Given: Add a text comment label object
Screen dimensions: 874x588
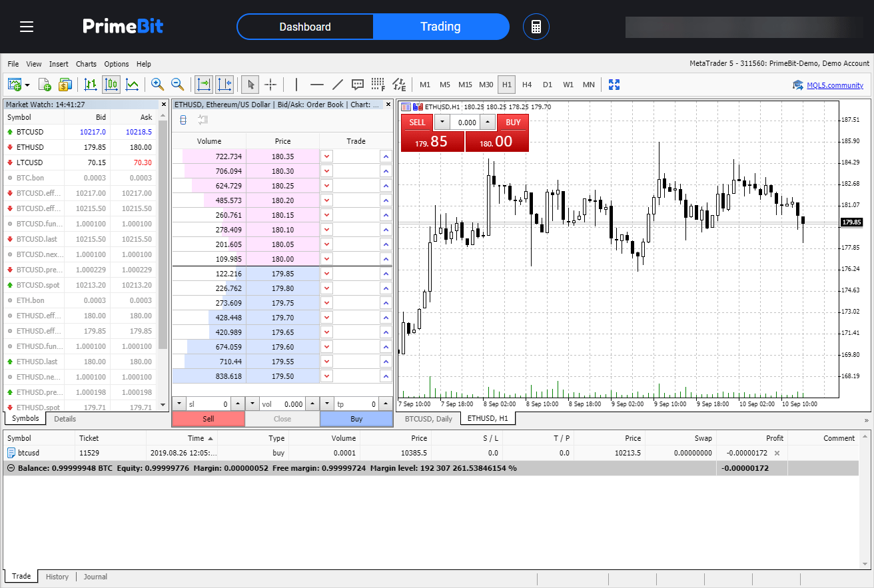Looking at the screenshot, I should pyautogui.click(x=358, y=85).
